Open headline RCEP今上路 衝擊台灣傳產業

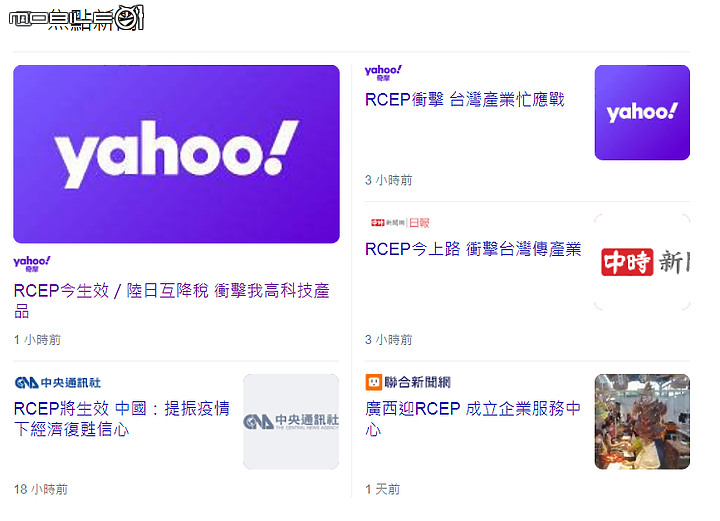tap(473, 249)
